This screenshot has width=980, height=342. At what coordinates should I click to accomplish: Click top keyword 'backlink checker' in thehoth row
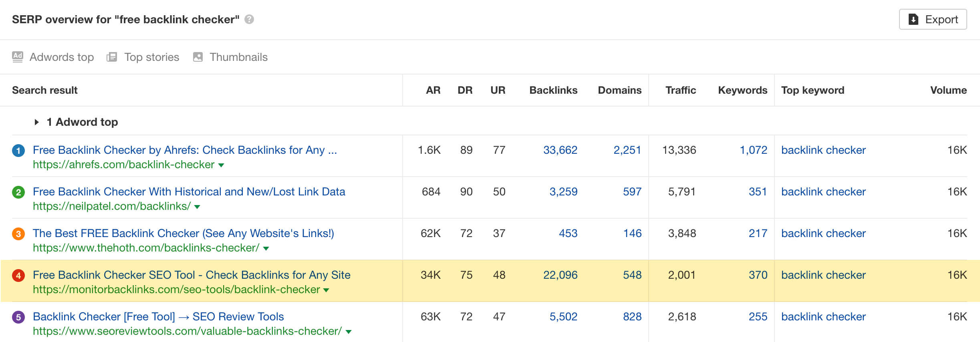click(x=823, y=233)
